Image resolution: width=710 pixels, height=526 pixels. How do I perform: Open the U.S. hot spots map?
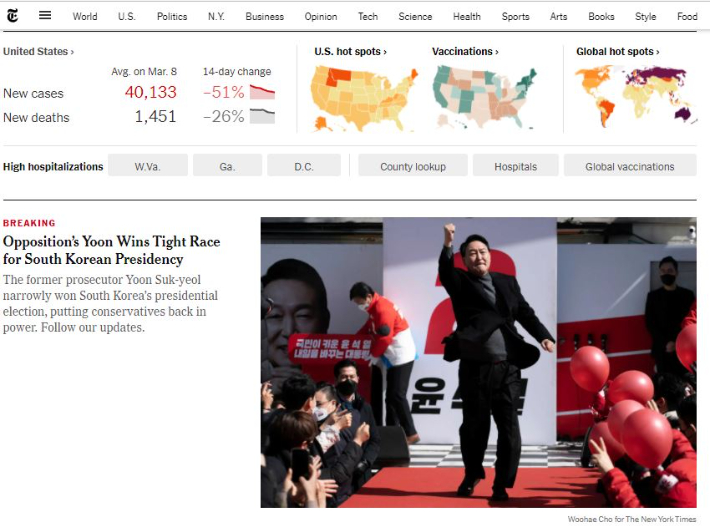click(x=364, y=98)
